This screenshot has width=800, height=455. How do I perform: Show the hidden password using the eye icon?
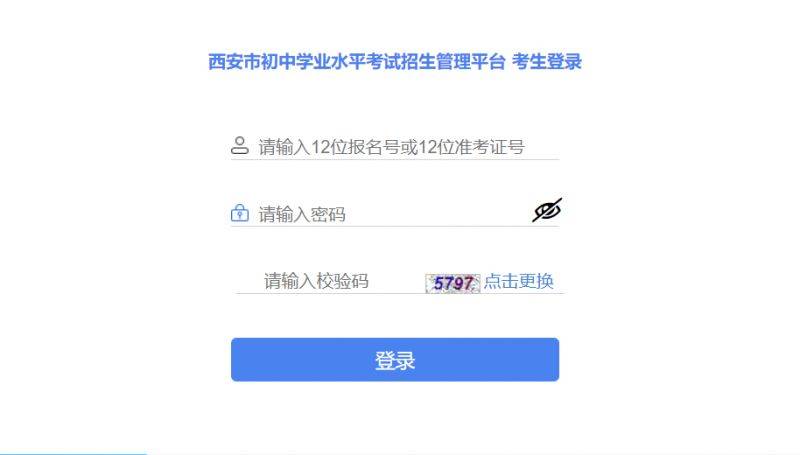click(547, 210)
